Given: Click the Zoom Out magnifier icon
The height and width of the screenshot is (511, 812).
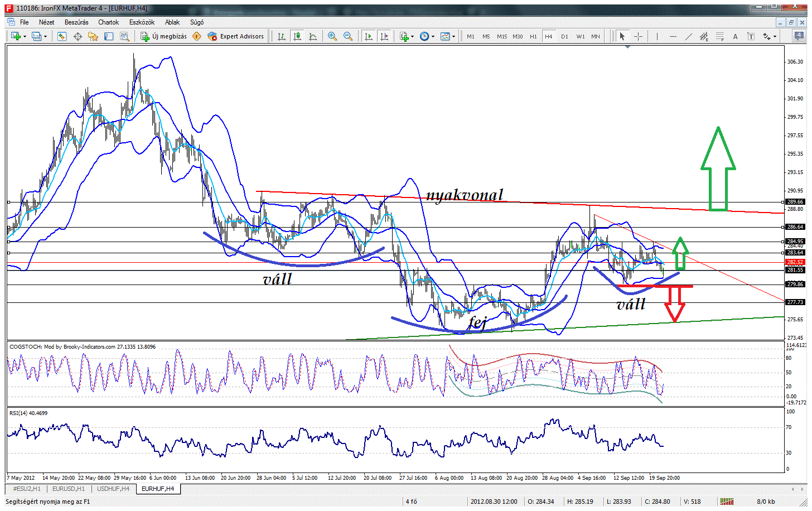Looking at the screenshot, I should [x=348, y=36].
